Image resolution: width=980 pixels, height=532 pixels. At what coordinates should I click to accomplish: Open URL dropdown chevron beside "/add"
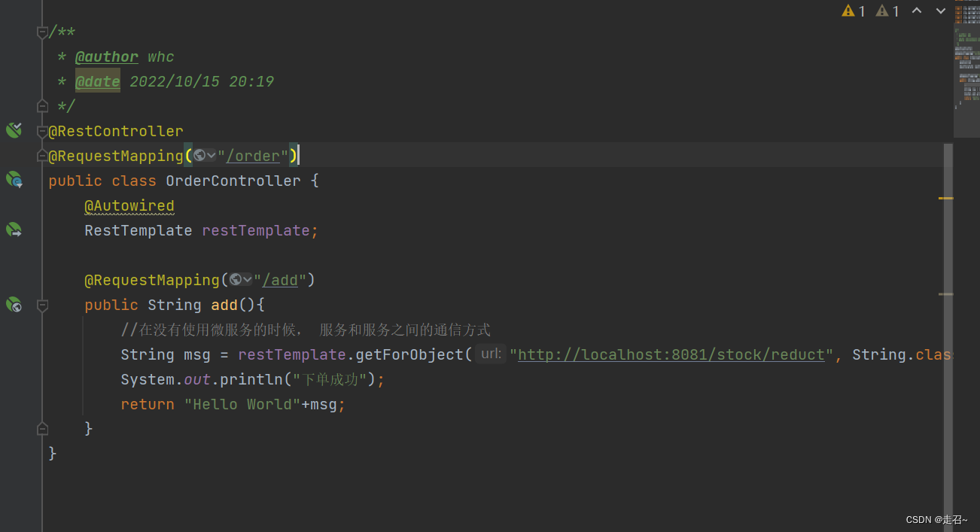[x=248, y=280]
